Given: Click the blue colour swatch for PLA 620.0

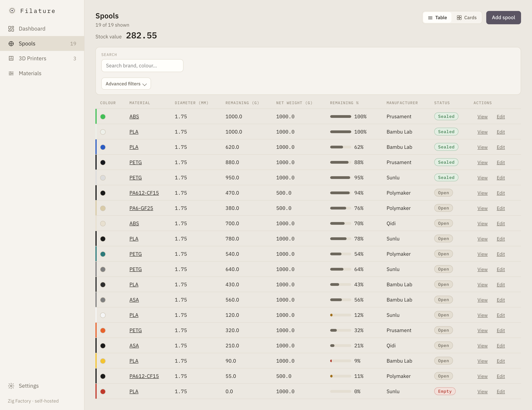Looking at the screenshot, I should [103, 147].
